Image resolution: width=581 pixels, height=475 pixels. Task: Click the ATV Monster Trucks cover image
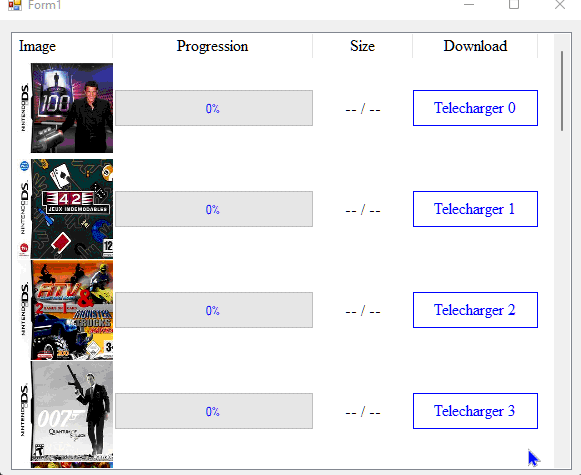click(x=67, y=310)
